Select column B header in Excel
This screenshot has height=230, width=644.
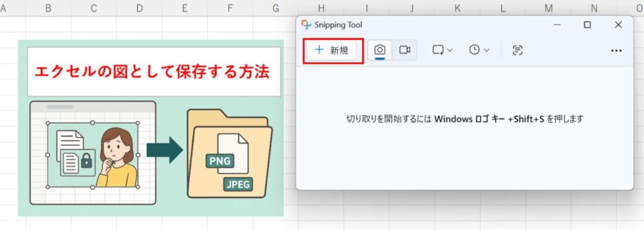tap(48, 8)
